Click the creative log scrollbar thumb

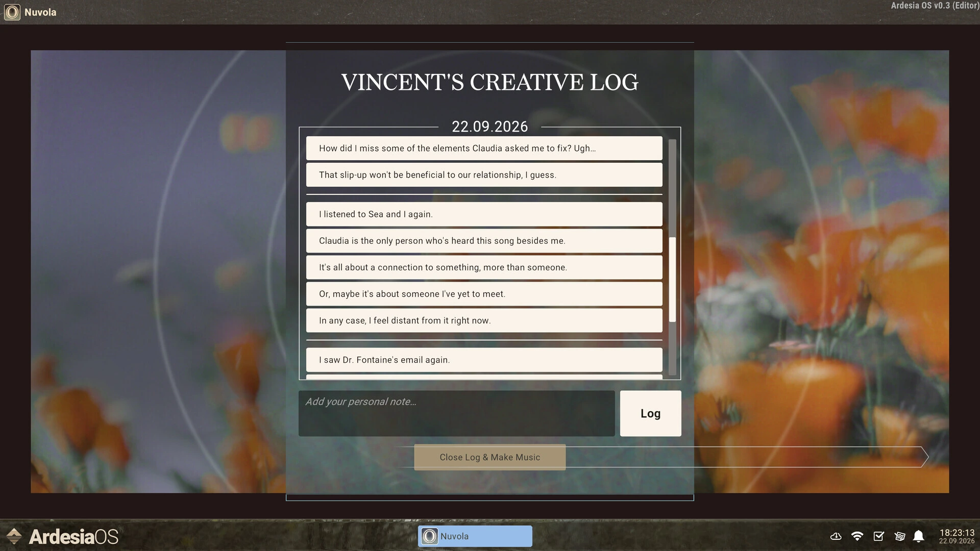(x=672, y=280)
